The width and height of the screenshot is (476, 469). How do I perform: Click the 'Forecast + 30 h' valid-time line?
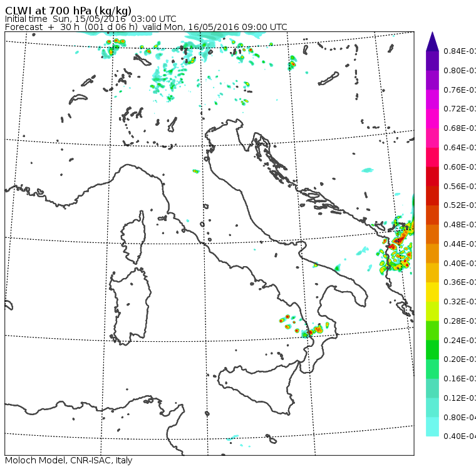pyautogui.click(x=146, y=27)
